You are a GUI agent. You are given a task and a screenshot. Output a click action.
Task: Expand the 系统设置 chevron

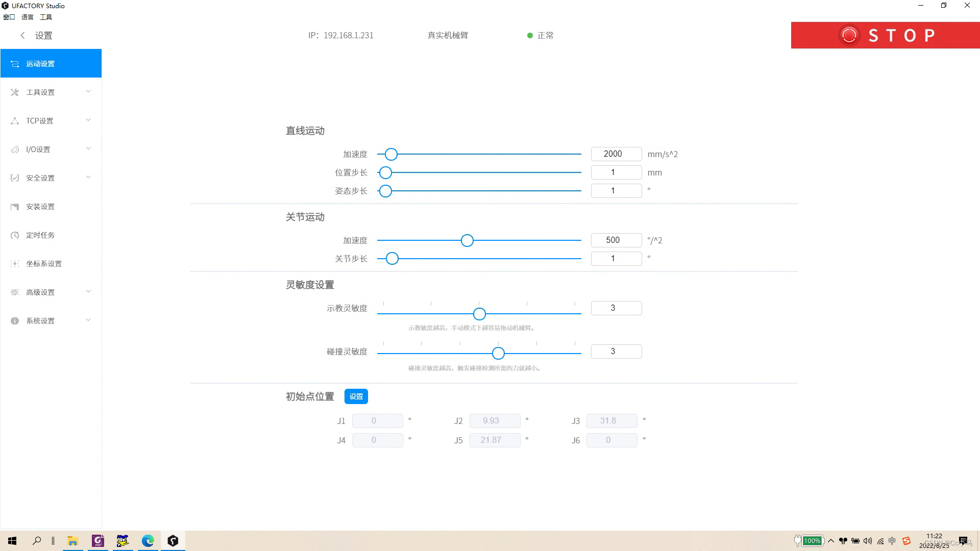tap(88, 320)
